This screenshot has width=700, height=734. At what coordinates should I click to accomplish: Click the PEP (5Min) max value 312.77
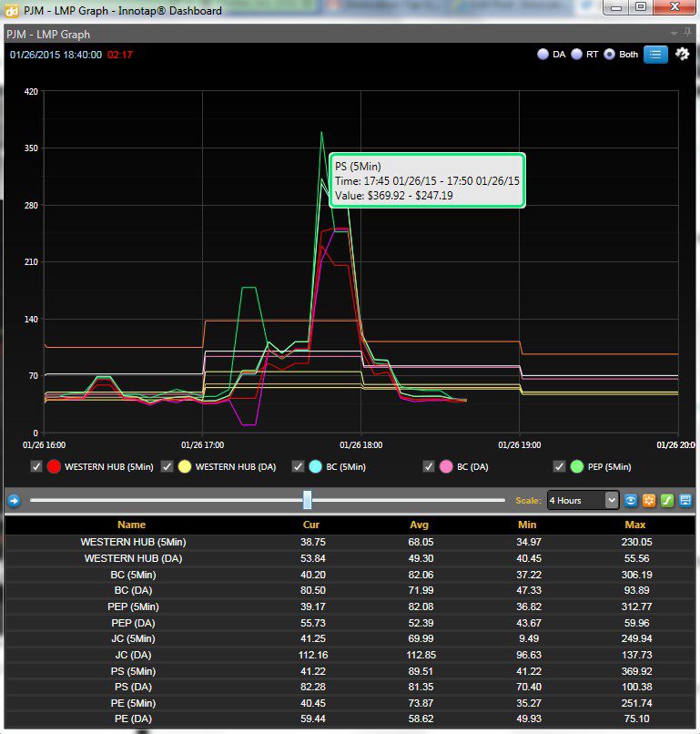(637, 607)
